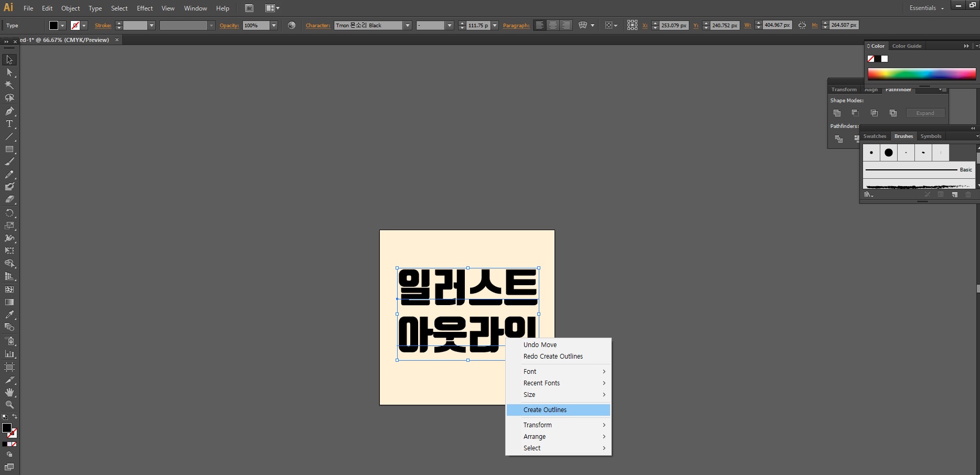Select the Blend tool
980x475 pixels.
9,327
